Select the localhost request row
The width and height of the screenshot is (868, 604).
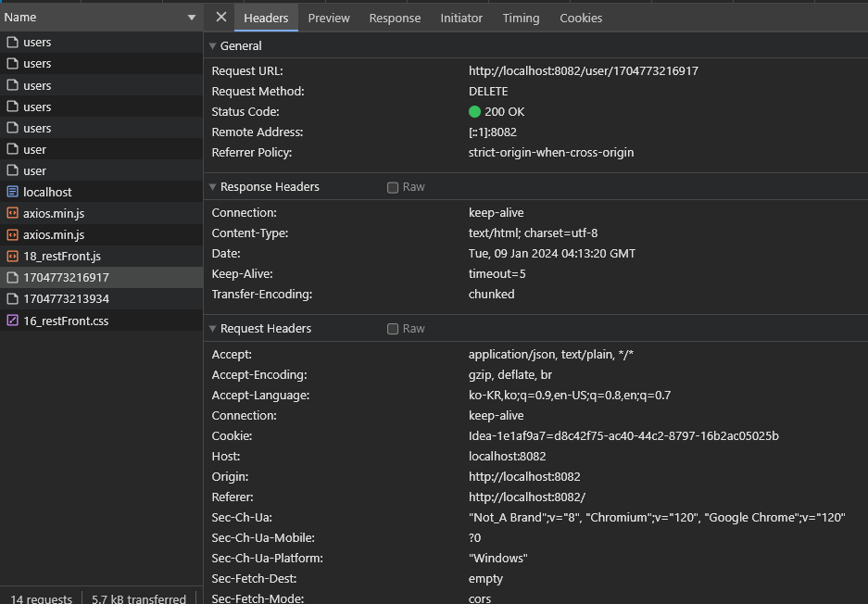coord(101,192)
